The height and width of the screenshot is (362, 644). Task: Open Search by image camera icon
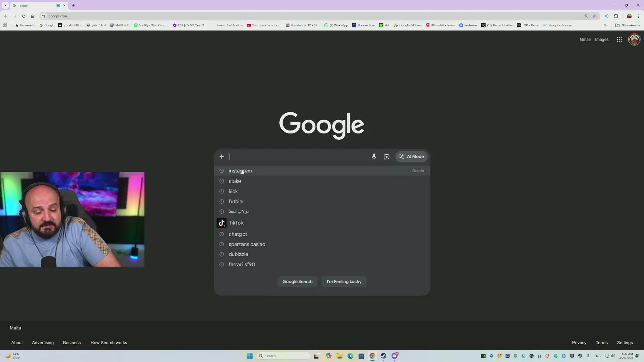tap(386, 156)
